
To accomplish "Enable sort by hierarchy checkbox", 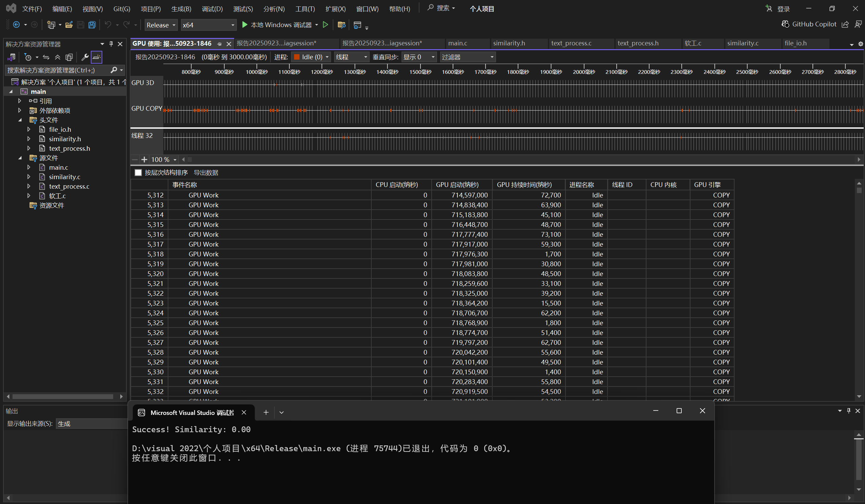I will pyautogui.click(x=138, y=173).
